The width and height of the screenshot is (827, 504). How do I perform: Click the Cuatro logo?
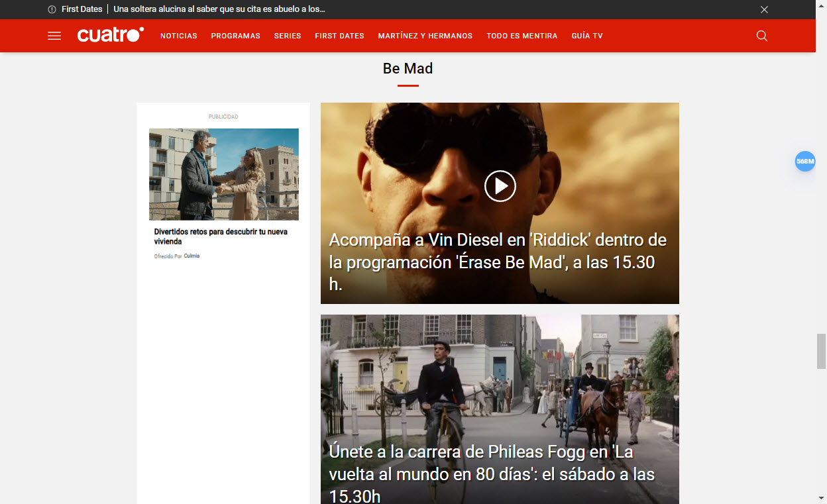tap(110, 36)
